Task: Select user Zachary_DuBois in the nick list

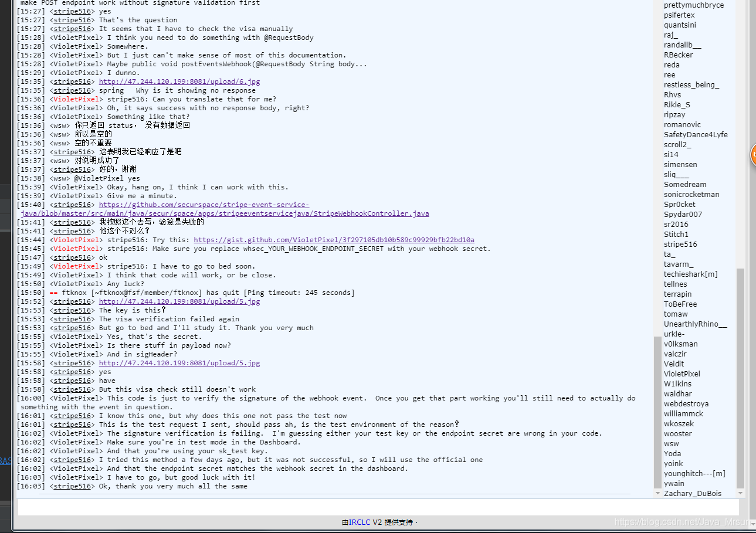Action: (693, 494)
